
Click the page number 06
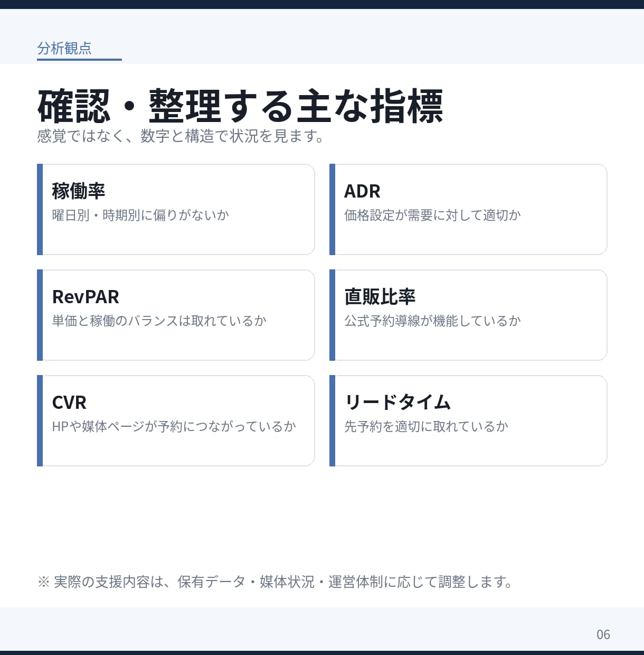pyautogui.click(x=603, y=635)
